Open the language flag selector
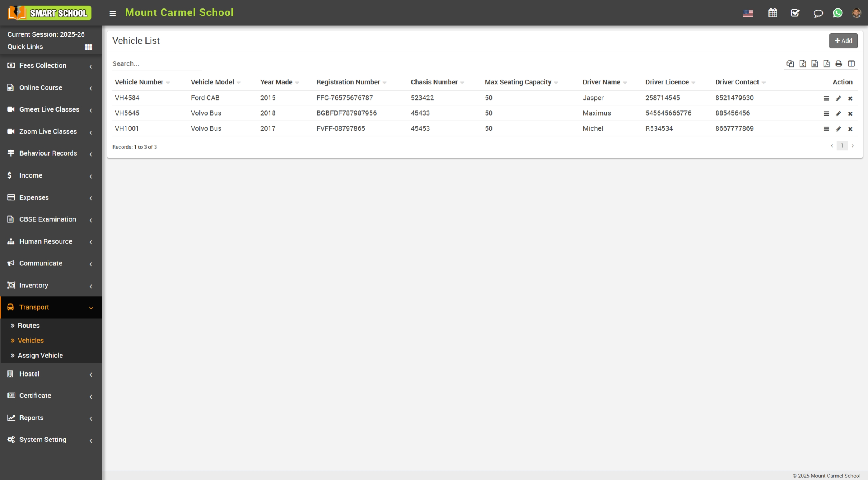The image size is (868, 480). 748,13
